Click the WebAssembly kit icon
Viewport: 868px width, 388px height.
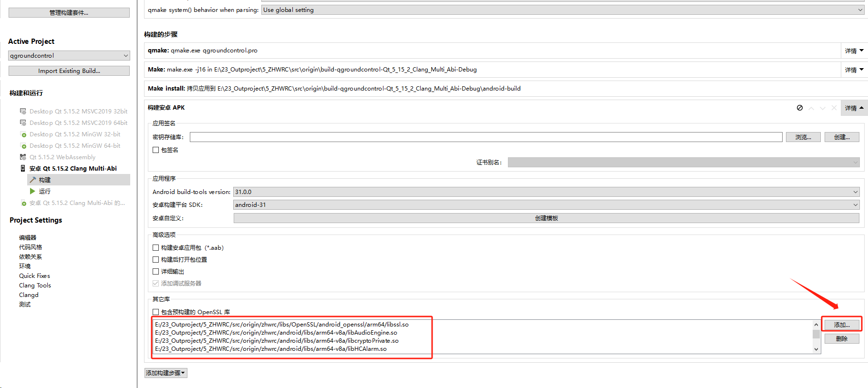23,157
